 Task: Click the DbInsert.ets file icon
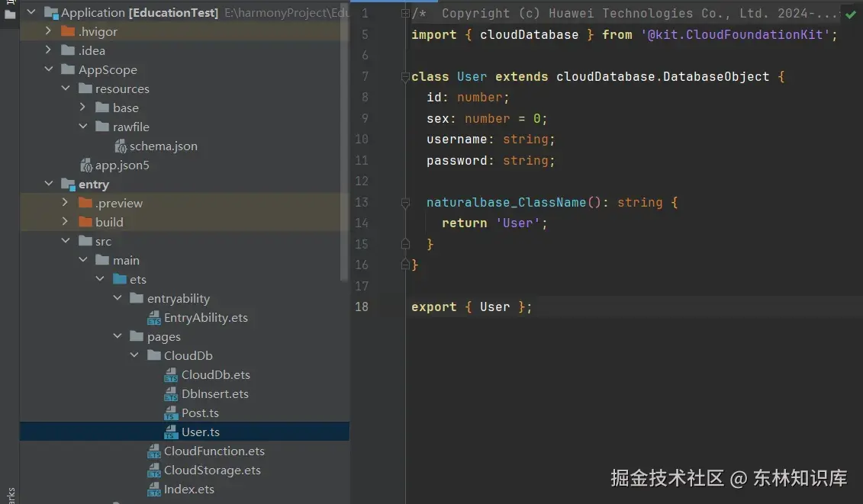pos(171,394)
